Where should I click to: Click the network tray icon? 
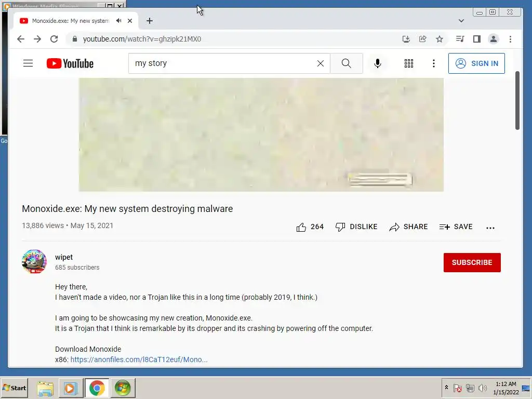pyautogui.click(x=470, y=388)
